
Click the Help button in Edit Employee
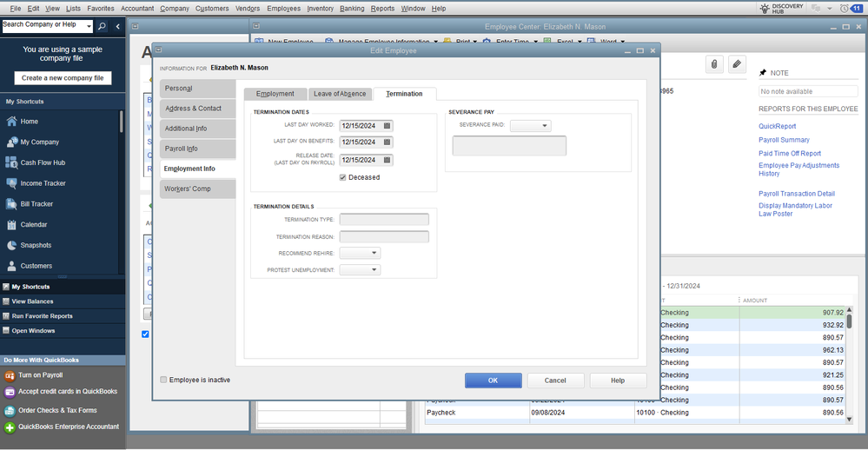point(618,381)
